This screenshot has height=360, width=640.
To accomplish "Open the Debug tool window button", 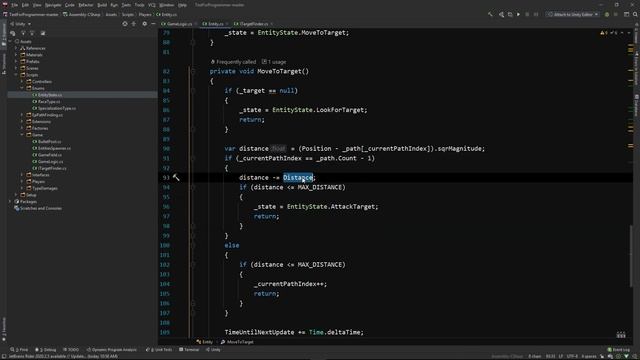I will [x=46, y=350].
